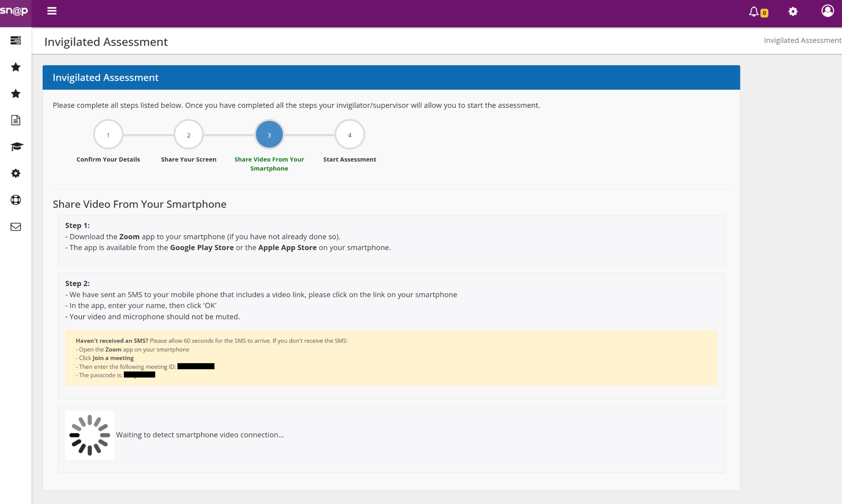Screen dimensions: 842x504
Task: Open the user profile avatar menu
Action: 827,11
